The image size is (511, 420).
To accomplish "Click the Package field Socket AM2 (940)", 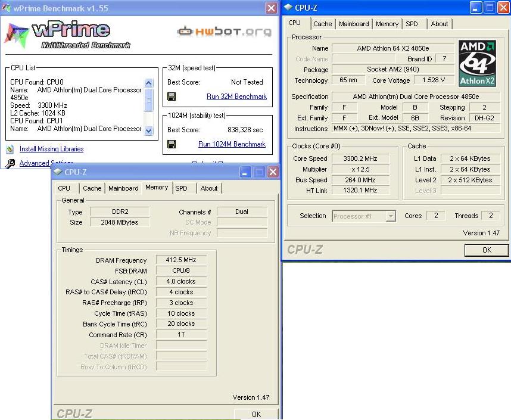I will pos(392,69).
